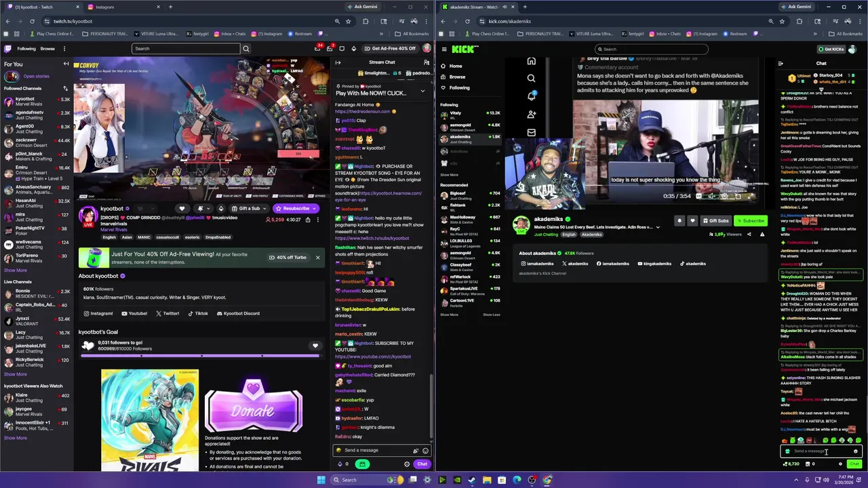Click the green Kick Subscribe button
The width and height of the screenshot is (868, 488).
[749, 221]
